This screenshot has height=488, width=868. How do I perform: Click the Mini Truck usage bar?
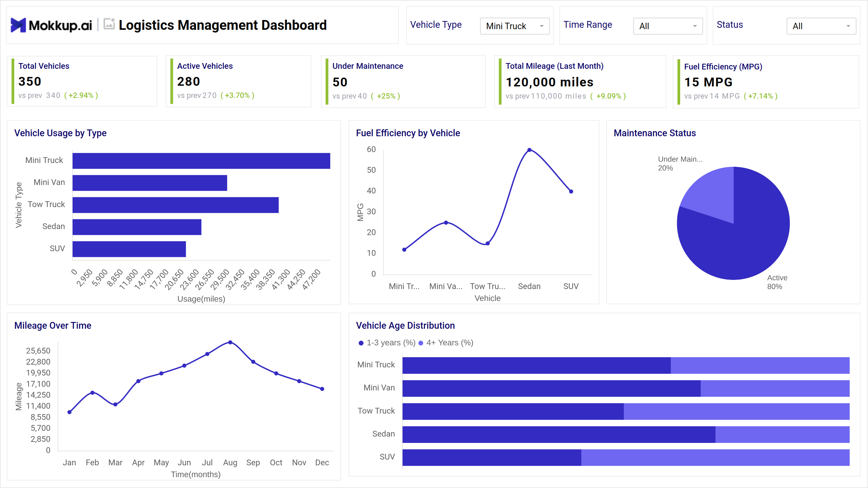click(201, 161)
